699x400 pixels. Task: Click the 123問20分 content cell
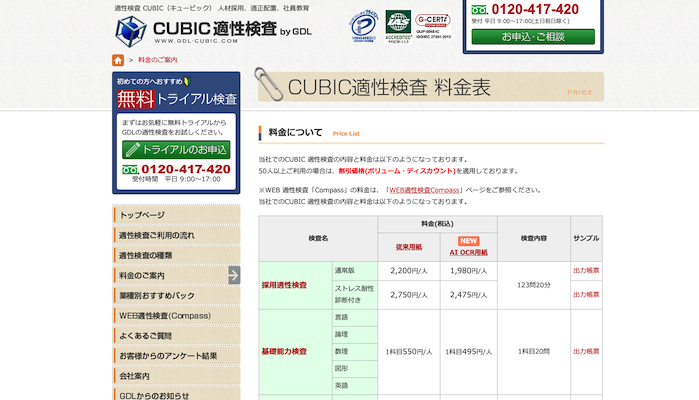click(x=534, y=285)
